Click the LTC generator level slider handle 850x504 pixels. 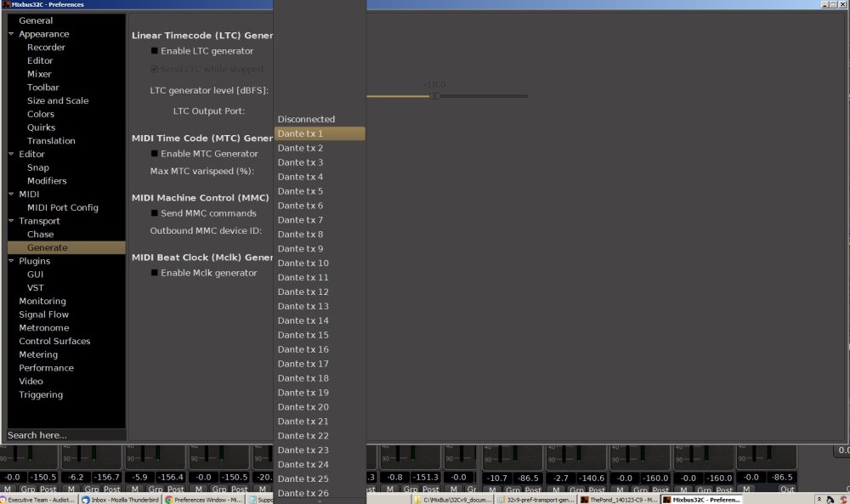pyautogui.click(x=434, y=96)
